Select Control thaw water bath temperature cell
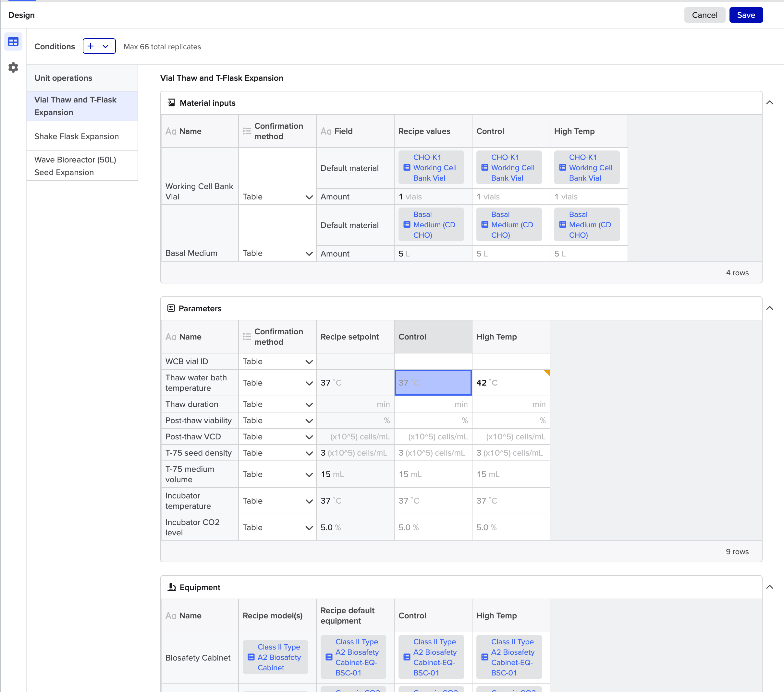The image size is (784, 692). [433, 383]
